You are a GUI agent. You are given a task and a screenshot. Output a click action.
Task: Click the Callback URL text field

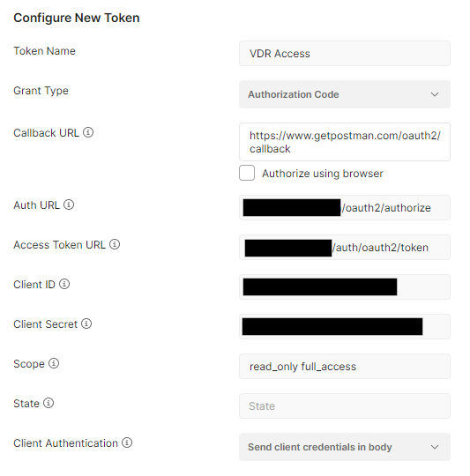click(x=345, y=142)
